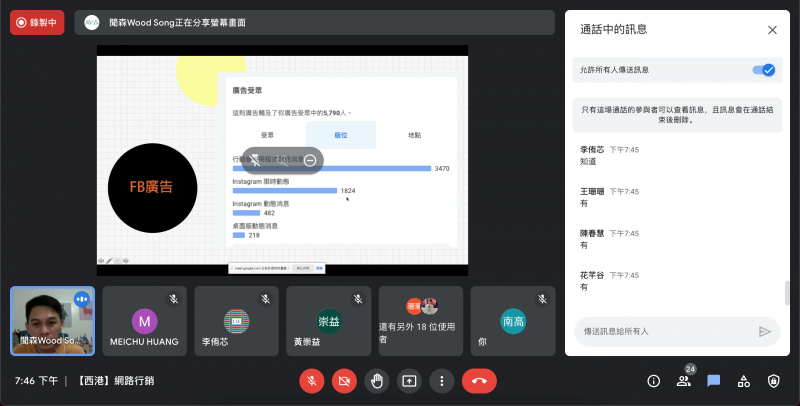Screen dimensions: 800x406
Task: Toggle allow everyone to send messages
Action: pos(764,70)
